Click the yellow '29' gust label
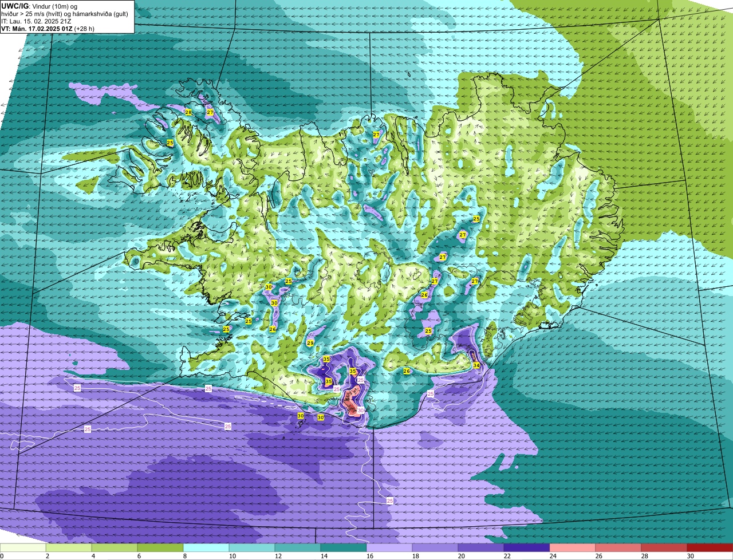 pyautogui.click(x=310, y=343)
